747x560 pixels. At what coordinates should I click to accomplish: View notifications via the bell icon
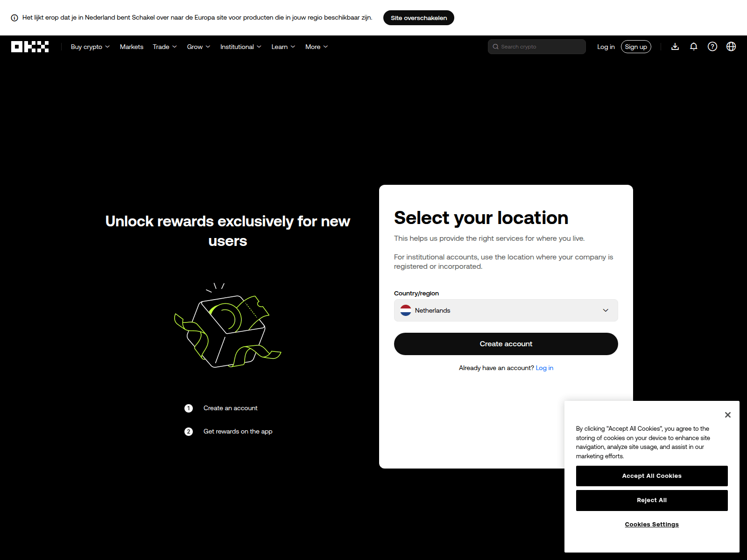click(x=694, y=46)
